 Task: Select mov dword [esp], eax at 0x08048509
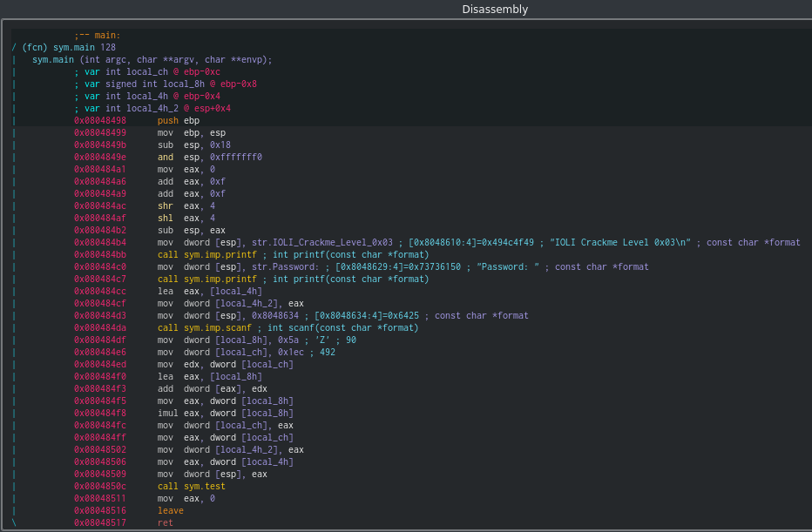(212, 474)
